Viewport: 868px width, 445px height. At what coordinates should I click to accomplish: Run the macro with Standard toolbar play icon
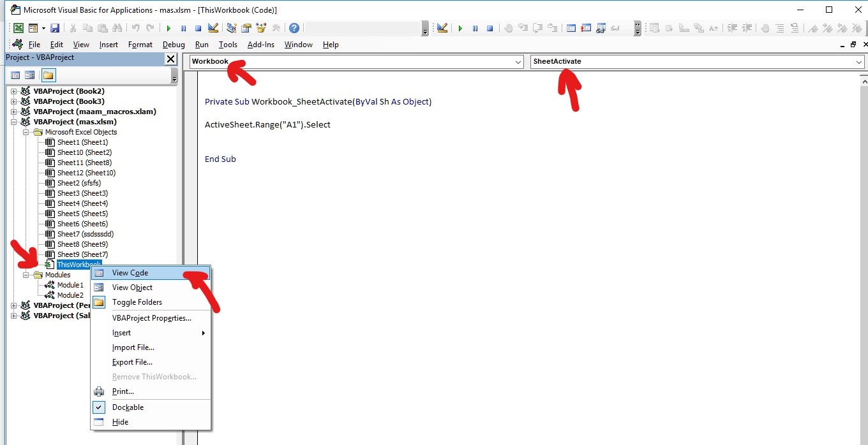coord(168,28)
